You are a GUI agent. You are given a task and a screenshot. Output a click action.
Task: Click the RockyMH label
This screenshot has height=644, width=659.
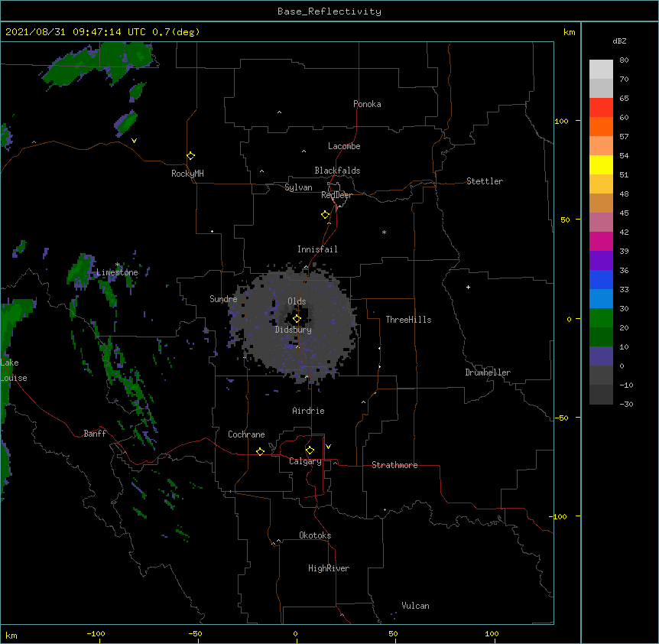(187, 174)
